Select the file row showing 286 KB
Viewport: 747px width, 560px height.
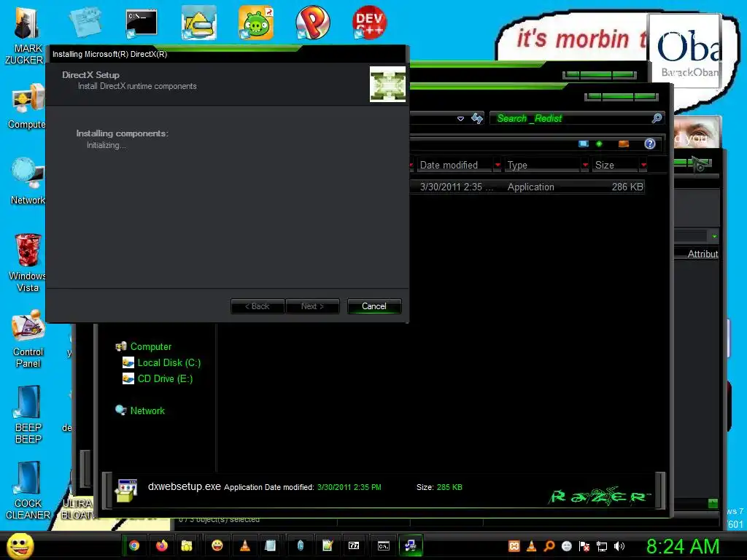(x=528, y=187)
